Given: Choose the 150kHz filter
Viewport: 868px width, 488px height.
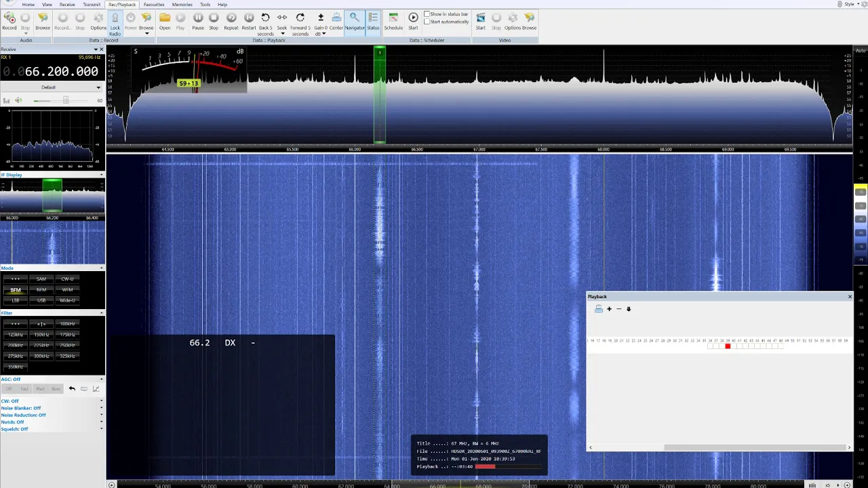Looking at the screenshot, I should point(41,334).
